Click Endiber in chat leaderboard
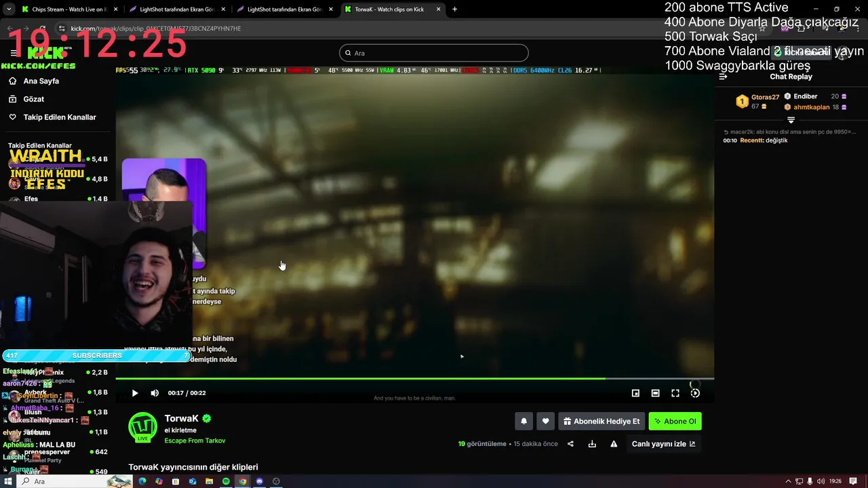This screenshot has height=488, width=868. 806,96
